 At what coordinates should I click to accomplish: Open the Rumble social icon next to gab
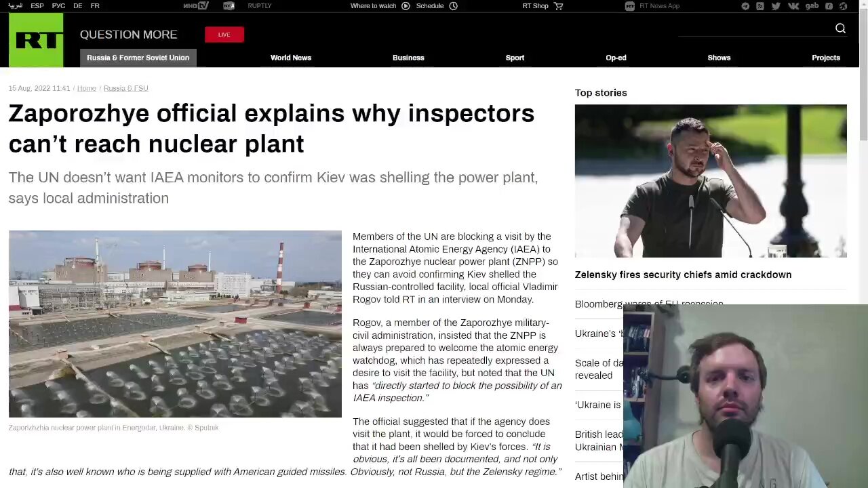click(x=829, y=6)
